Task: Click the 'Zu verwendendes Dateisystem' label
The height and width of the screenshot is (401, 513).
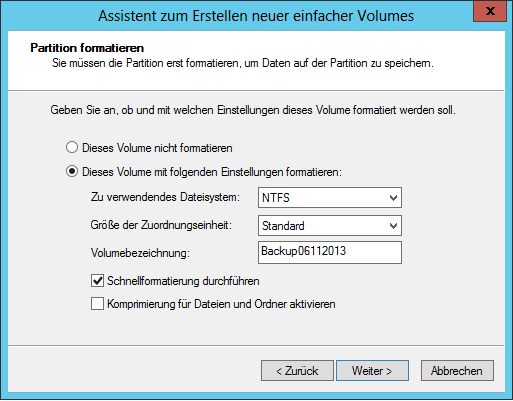Action: click(x=165, y=197)
